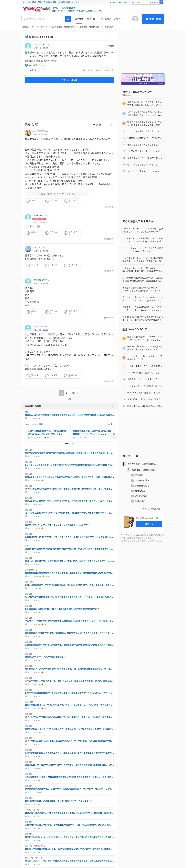Open the 新しい順 sort dropdown
Viewport: 186px width, 868px height.
point(103,125)
